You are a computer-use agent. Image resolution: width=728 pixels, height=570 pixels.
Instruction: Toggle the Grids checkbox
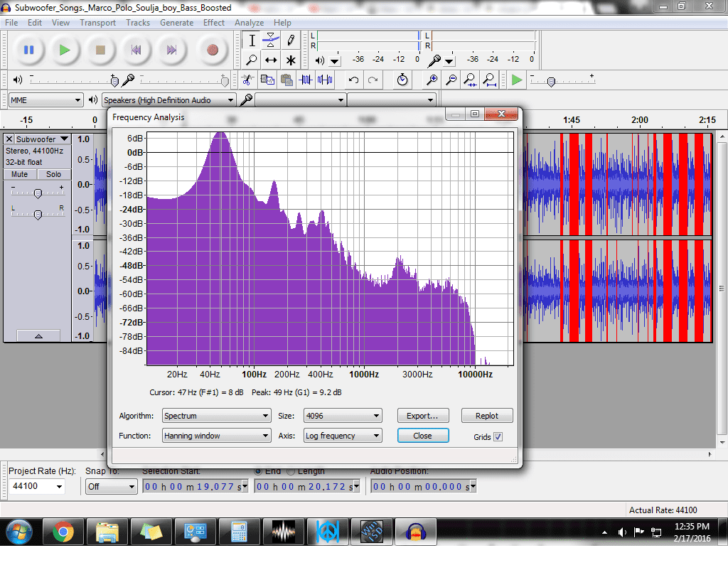pos(498,437)
